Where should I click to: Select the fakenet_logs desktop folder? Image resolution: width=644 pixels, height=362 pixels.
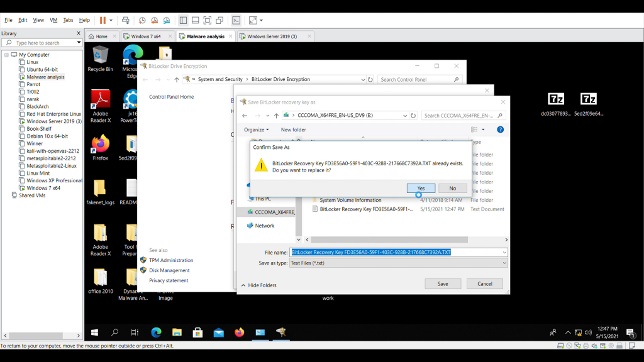[100, 192]
